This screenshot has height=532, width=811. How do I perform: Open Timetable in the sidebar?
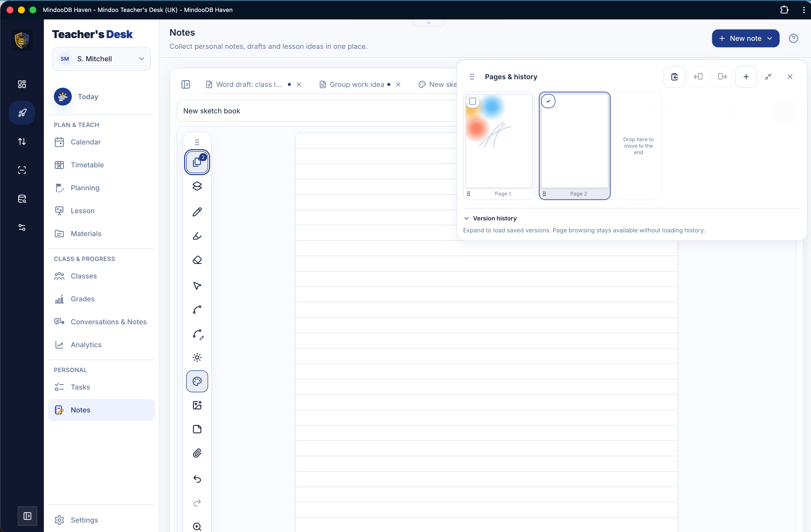[101, 165]
